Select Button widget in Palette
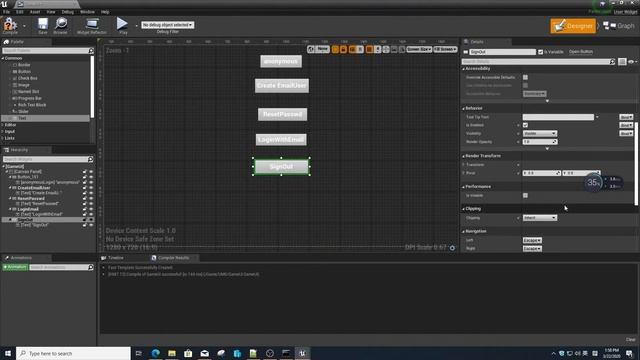 (24, 71)
